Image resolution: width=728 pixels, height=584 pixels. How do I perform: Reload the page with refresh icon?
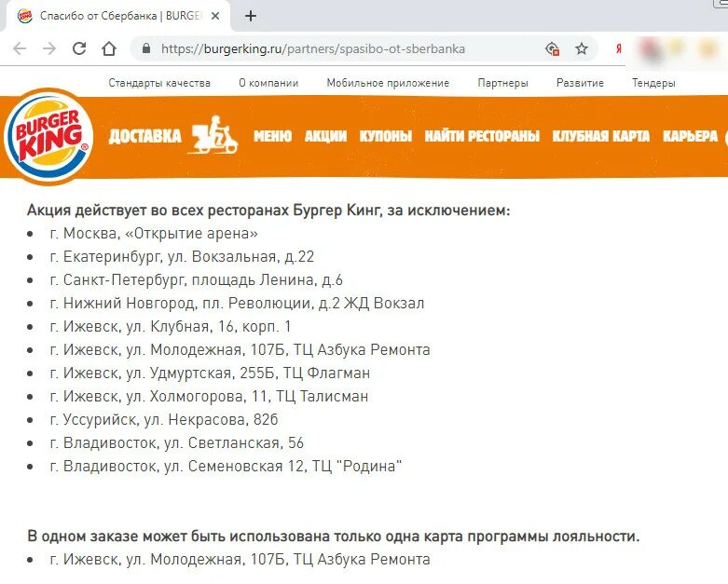coord(79,48)
